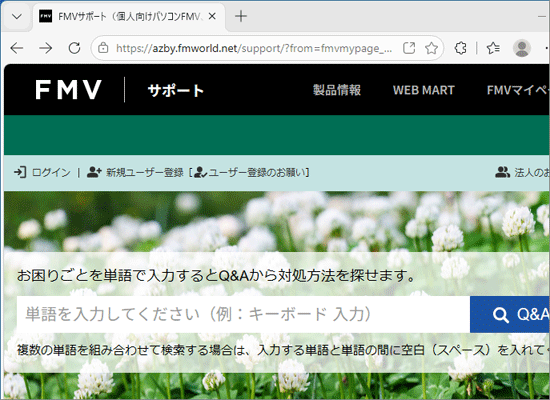Viewport: 550px width, 400px height.
Task: Click the add-user icon
Action: tap(94, 172)
